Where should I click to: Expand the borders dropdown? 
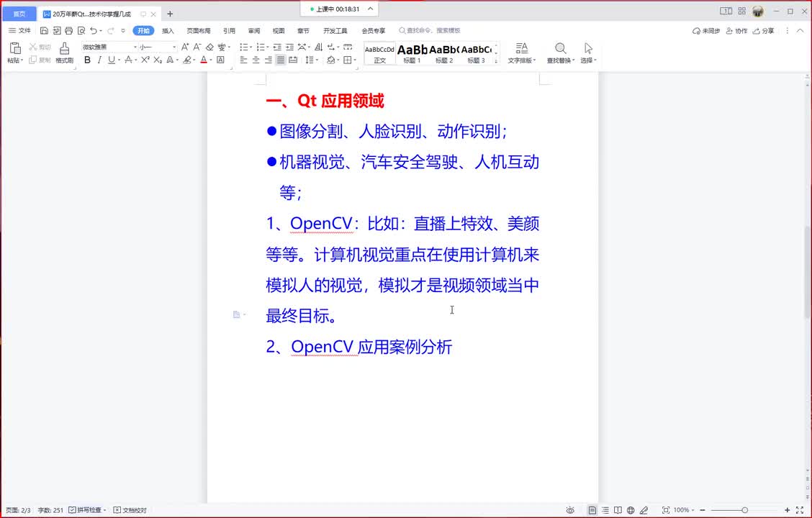pos(355,60)
